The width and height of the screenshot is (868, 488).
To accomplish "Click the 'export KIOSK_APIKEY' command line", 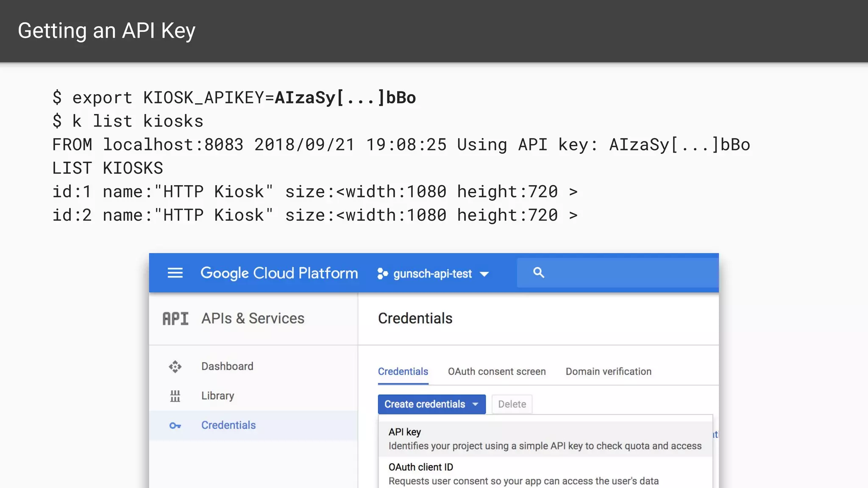I will 234,98.
